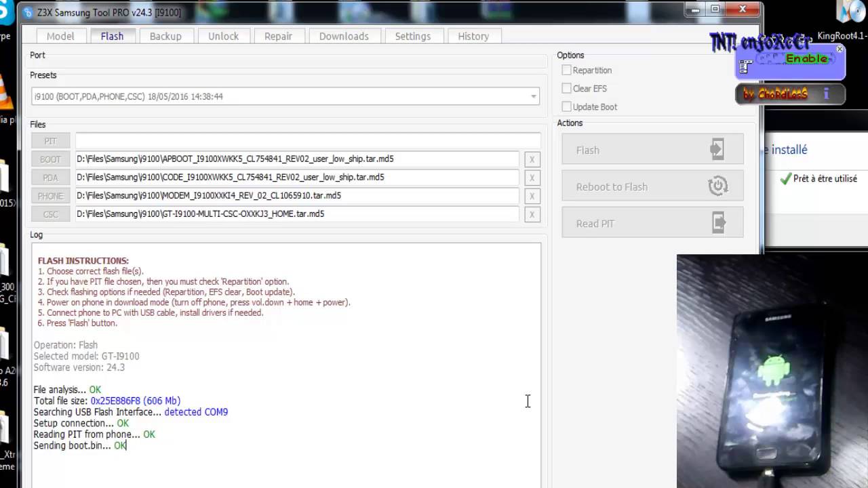Image resolution: width=868 pixels, height=488 pixels.
Task: Click the BOOT file button
Action: (x=50, y=159)
